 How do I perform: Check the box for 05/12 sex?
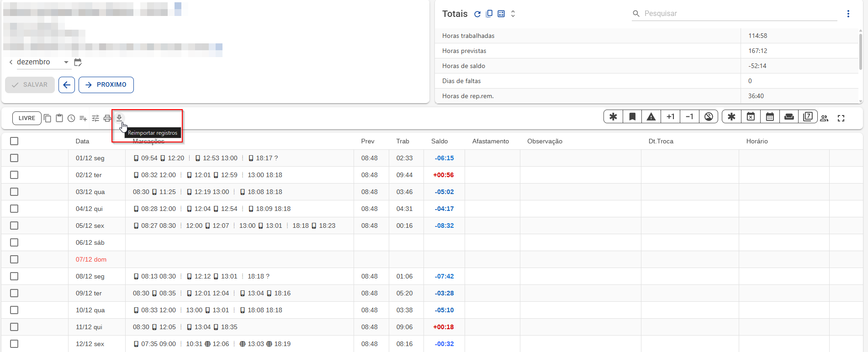click(14, 226)
